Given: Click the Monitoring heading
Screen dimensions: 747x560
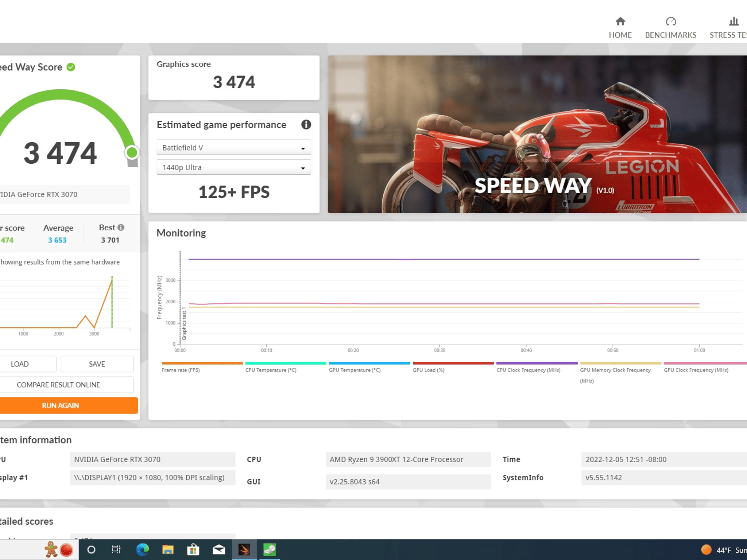Looking at the screenshot, I should coord(181,233).
